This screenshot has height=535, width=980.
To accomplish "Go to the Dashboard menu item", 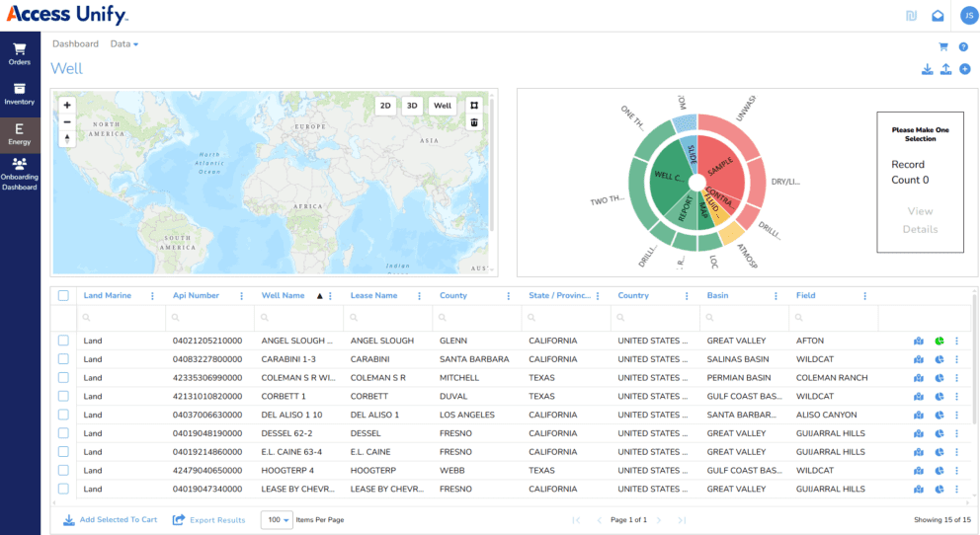I will coord(75,44).
